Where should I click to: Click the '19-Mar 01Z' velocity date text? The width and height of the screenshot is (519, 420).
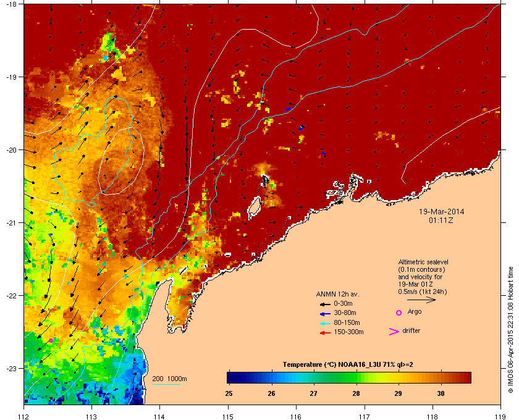[x=415, y=284]
